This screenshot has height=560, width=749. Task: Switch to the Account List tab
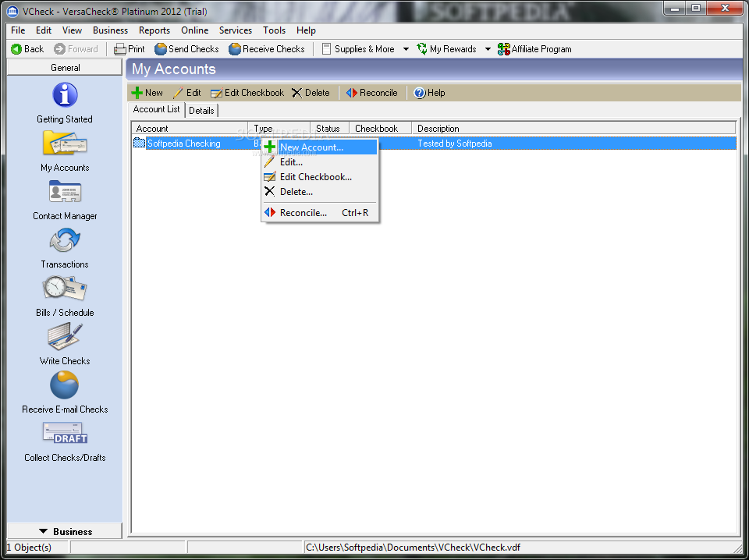[x=156, y=109]
